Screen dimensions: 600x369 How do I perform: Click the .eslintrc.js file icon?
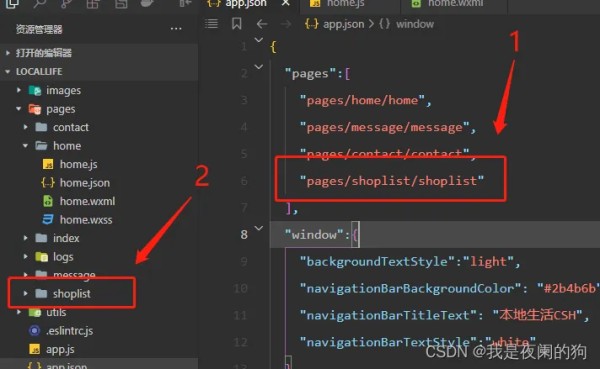pos(34,330)
